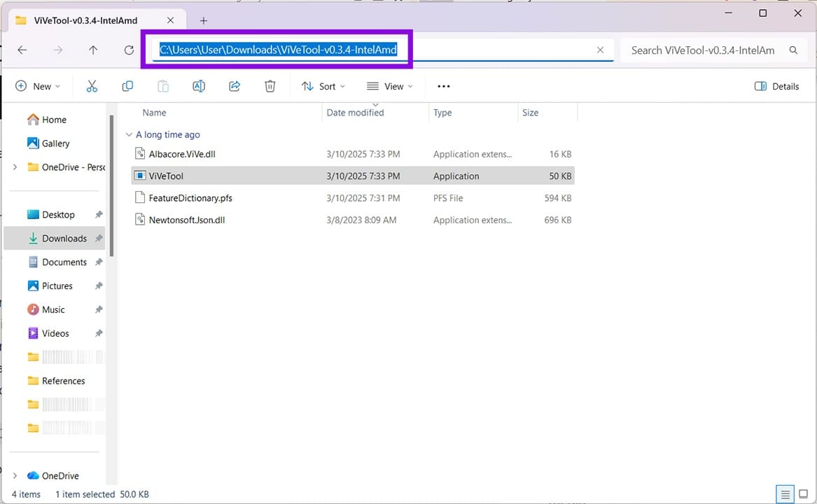Image resolution: width=817 pixels, height=504 pixels.
Task: Click the Copy icon in toolbar
Action: point(127,87)
